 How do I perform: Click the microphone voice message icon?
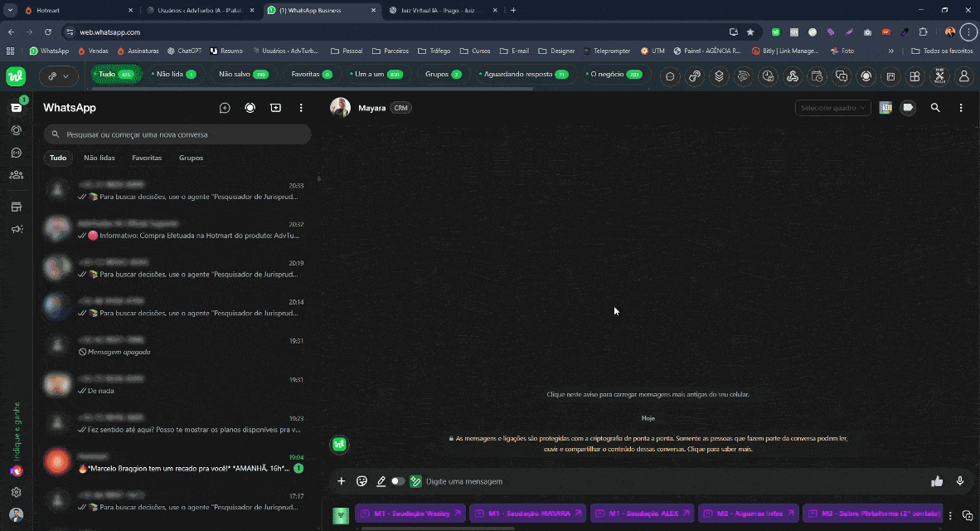960,481
